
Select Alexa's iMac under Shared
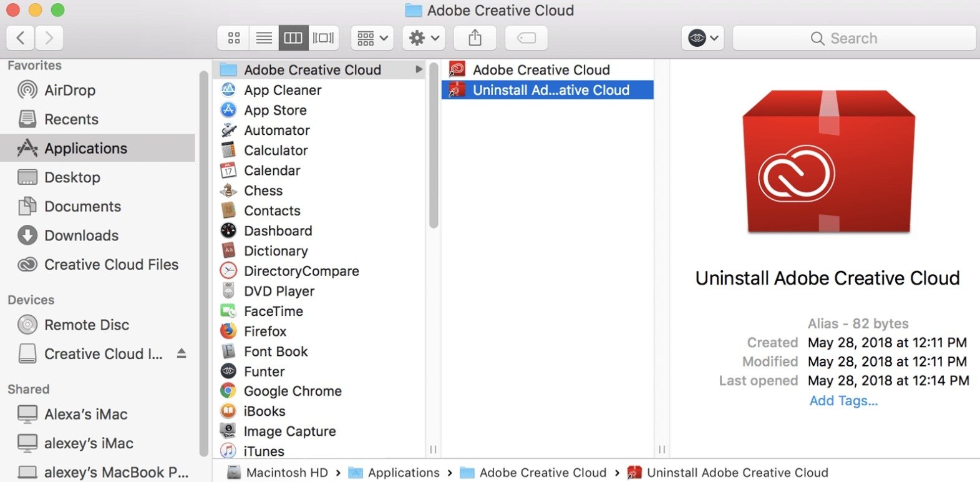[x=98, y=414]
